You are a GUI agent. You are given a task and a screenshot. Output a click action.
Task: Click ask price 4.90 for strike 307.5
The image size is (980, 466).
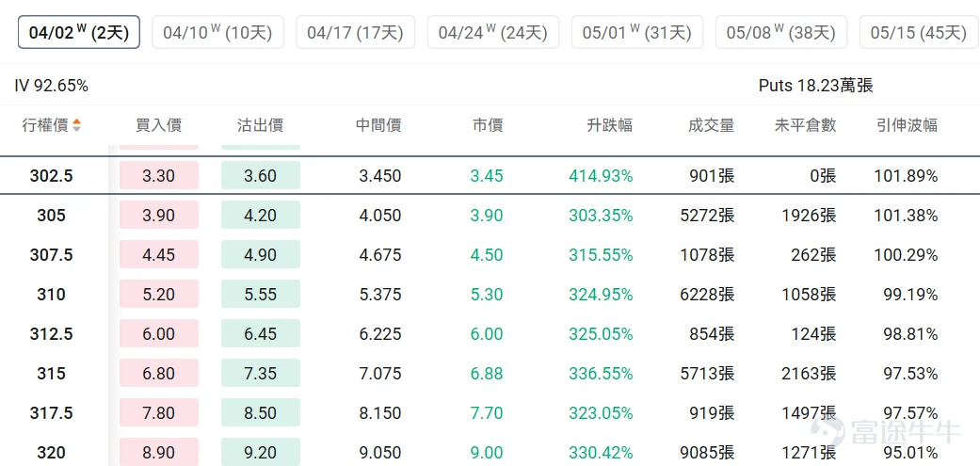pyautogui.click(x=261, y=254)
